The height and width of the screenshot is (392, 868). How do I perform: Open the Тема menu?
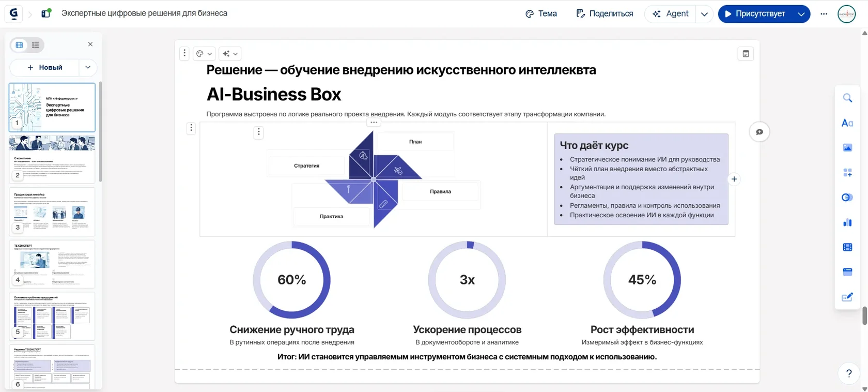click(541, 14)
